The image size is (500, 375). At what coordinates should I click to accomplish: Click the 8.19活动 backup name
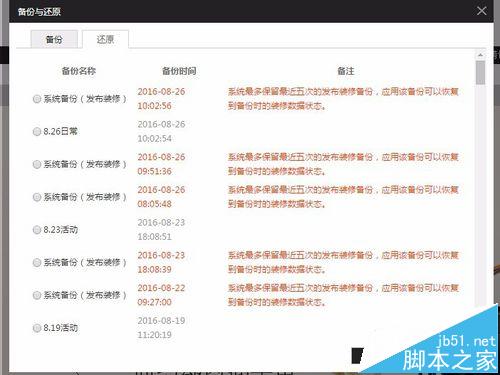[60, 328]
